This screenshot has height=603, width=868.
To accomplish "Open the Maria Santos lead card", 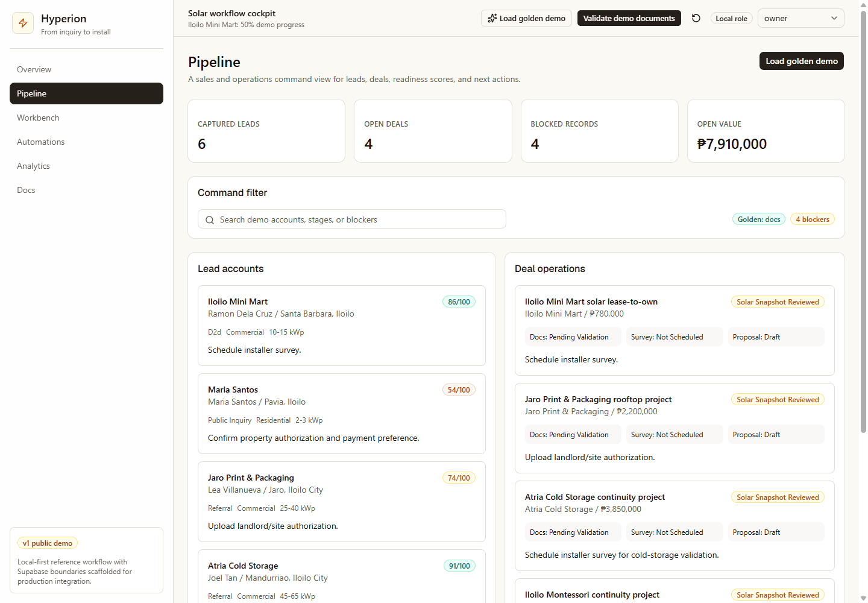I will tap(342, 414).
